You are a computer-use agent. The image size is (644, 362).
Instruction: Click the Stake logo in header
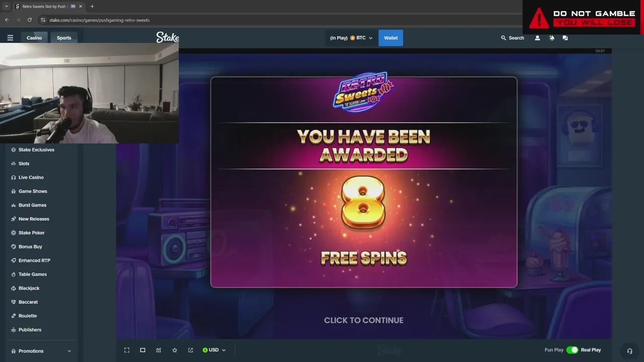(x=168, y=37)
